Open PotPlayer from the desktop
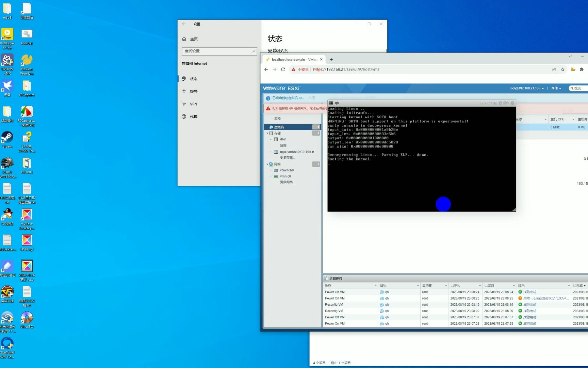This screenshot has height=368, width=588. pos(7,34)
